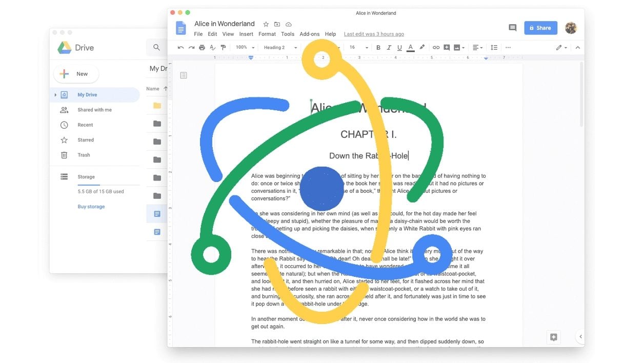Screen dimensions: 644x363
Task: Open the Format menu
Action: [267, 34]
